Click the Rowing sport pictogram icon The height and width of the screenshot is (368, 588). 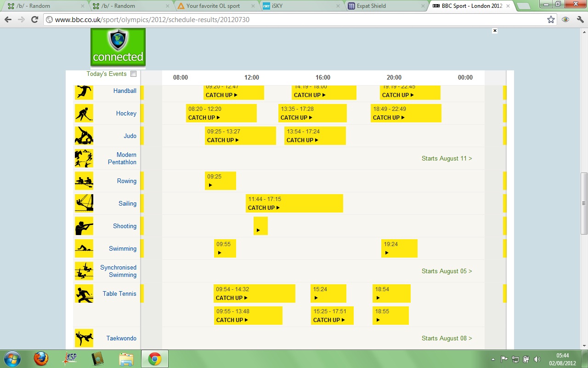[x=84, y=181]
